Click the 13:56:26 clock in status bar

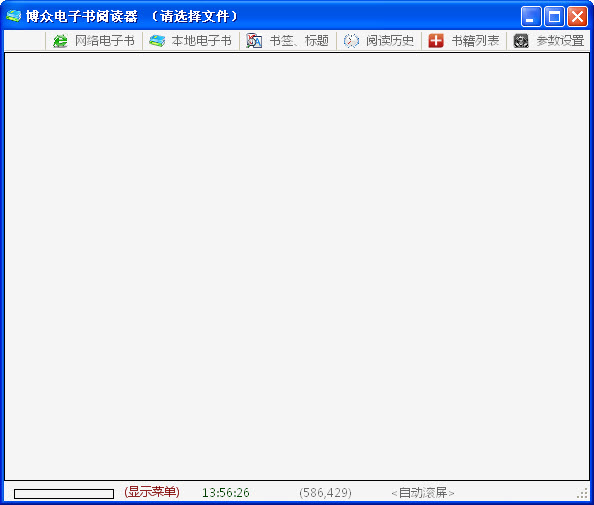(226, 492)
